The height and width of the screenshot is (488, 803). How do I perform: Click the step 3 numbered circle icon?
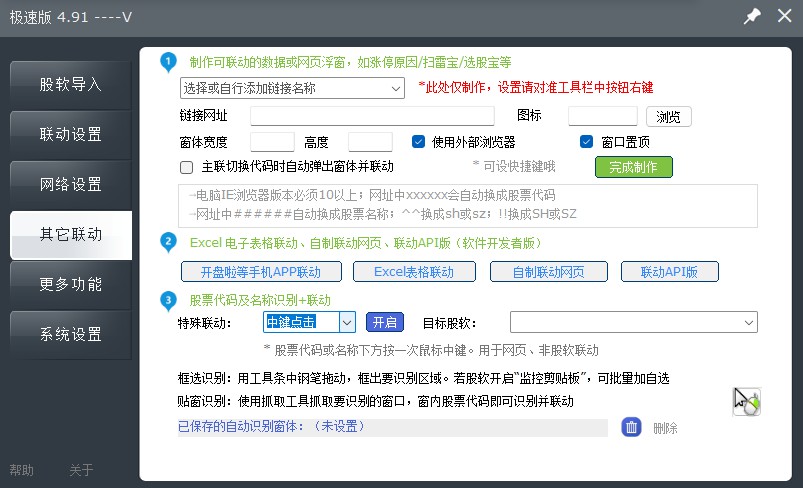click(168, 299)
